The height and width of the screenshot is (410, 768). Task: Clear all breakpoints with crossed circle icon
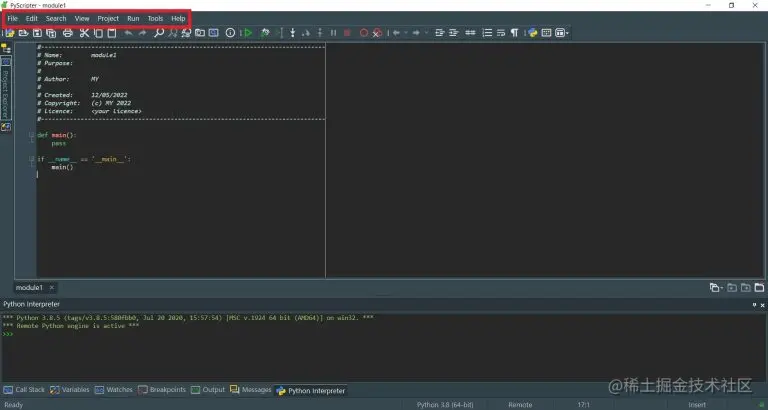tap(377, 33)
